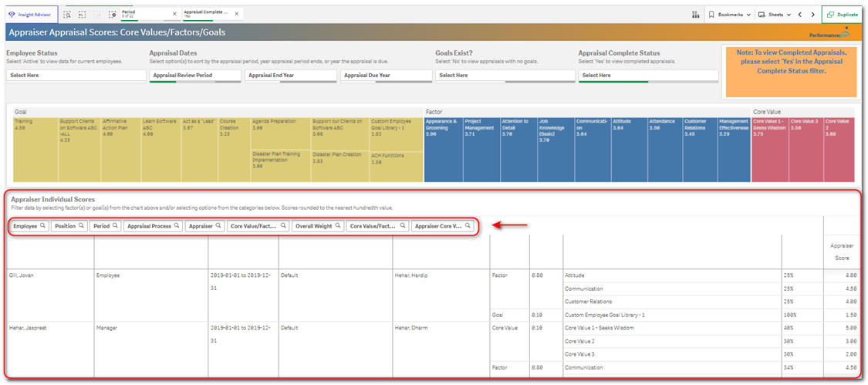868x385 pixels.
Task: Open Employee Status Select Here filter
Action: tap(76, 76)
